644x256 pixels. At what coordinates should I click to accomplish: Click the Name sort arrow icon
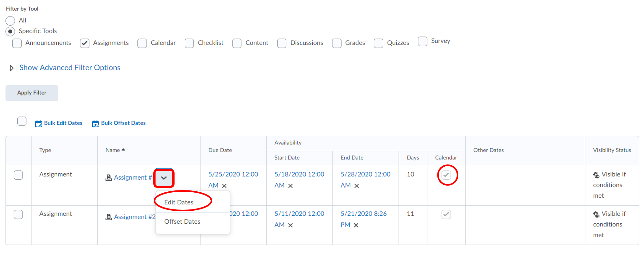tap(123, 150)
